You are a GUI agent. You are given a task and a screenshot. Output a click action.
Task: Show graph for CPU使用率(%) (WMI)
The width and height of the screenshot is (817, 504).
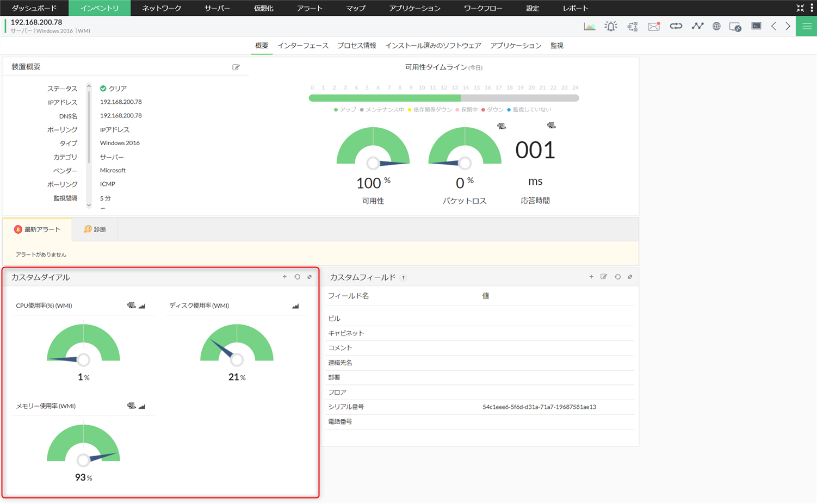click(x=142, y=306)
